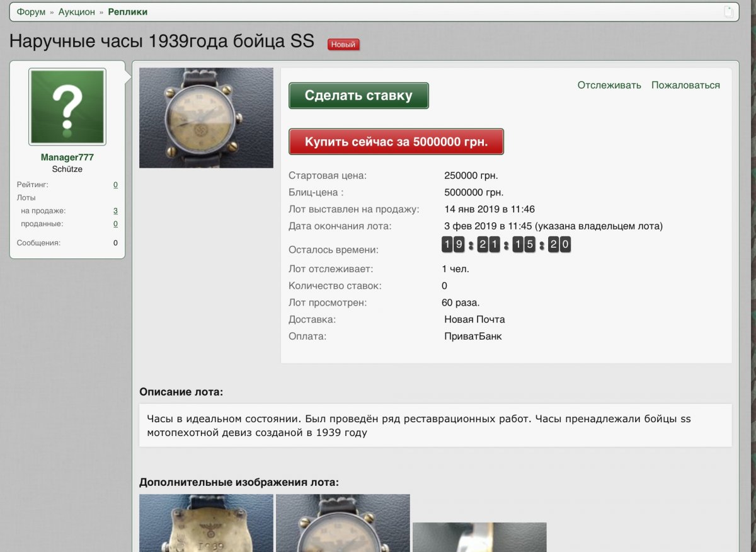View the seller's 3 lots на продаже
This screenshot has width=756, height=552.
[115, 211]
